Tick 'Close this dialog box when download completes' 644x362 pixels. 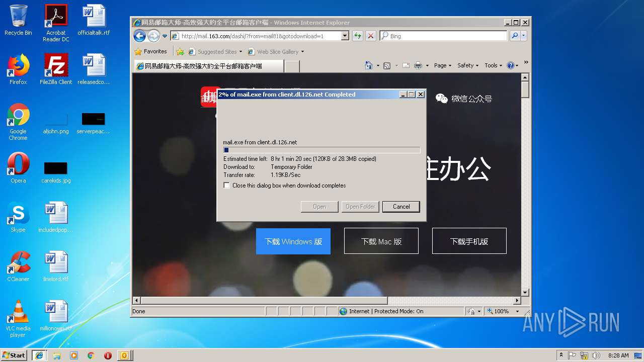click(x=227, y=186)
